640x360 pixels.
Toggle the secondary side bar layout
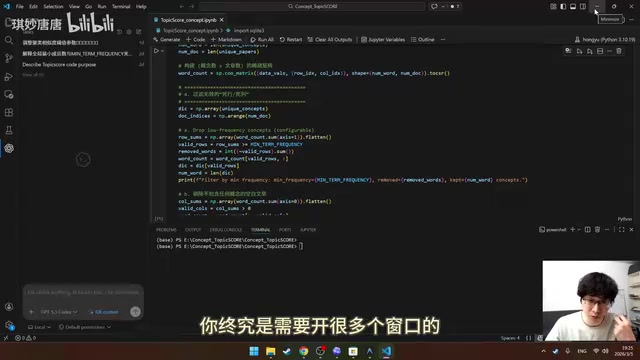pyautogui.click(x=583, y=7)
